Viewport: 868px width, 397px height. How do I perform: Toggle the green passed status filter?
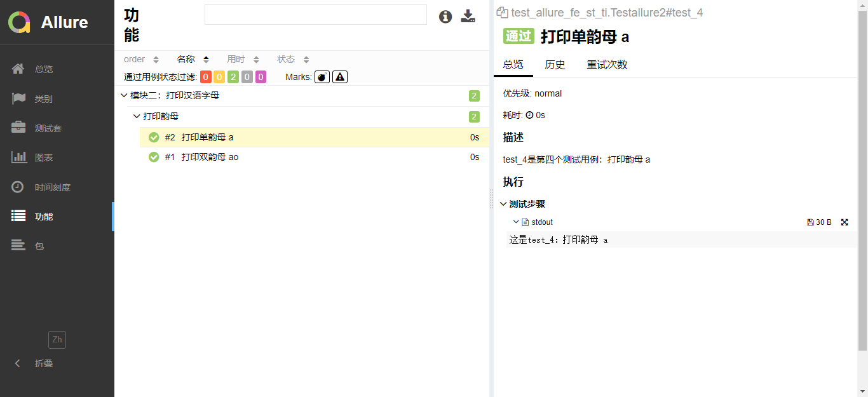(x=234, y=76)
